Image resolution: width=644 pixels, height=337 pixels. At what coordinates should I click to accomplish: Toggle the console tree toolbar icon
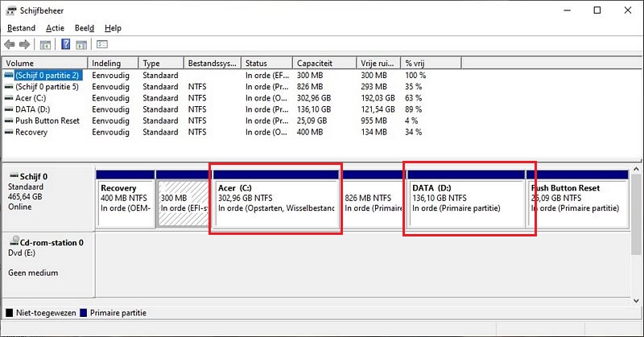45,44
